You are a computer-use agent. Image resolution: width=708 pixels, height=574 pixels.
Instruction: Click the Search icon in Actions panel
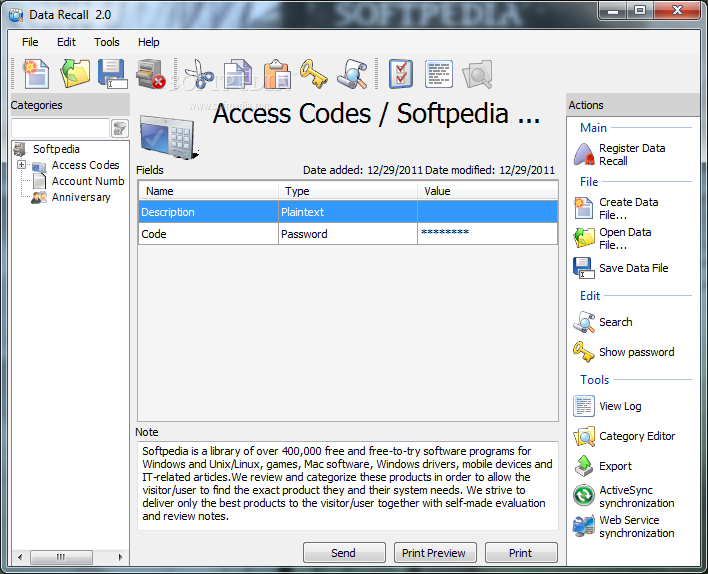584,322
